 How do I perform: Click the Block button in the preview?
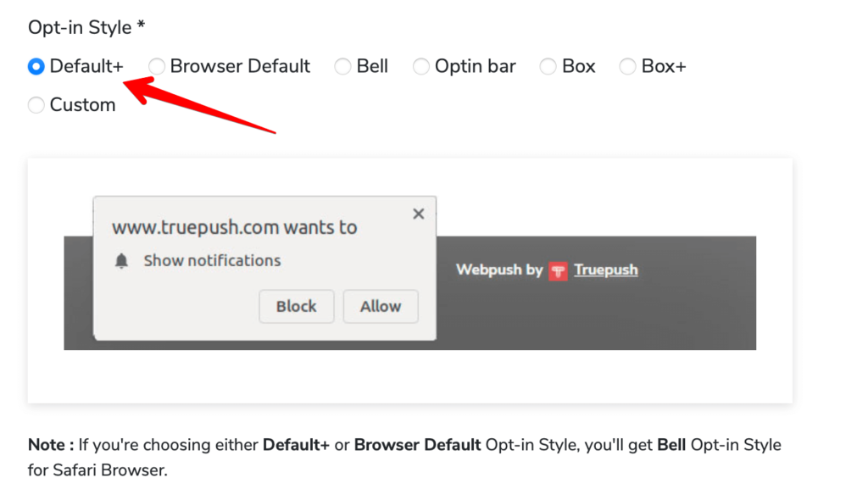click(296, 306)
